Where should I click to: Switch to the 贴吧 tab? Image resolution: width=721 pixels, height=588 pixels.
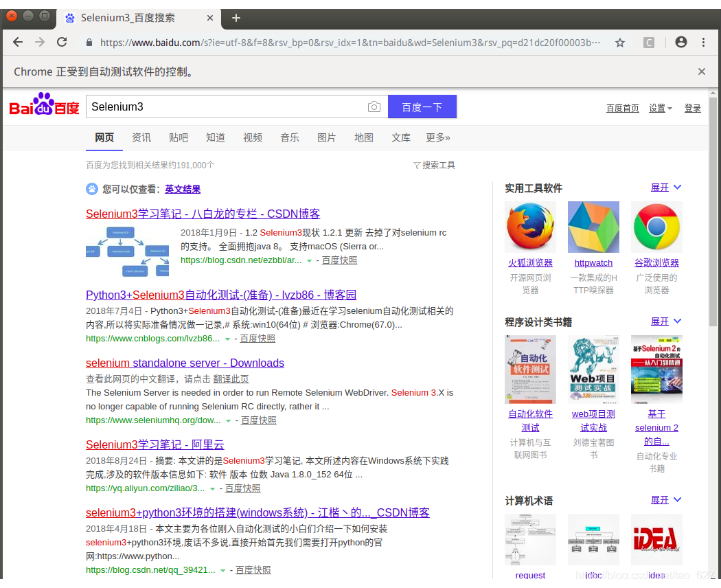click(x=179, y=137)
